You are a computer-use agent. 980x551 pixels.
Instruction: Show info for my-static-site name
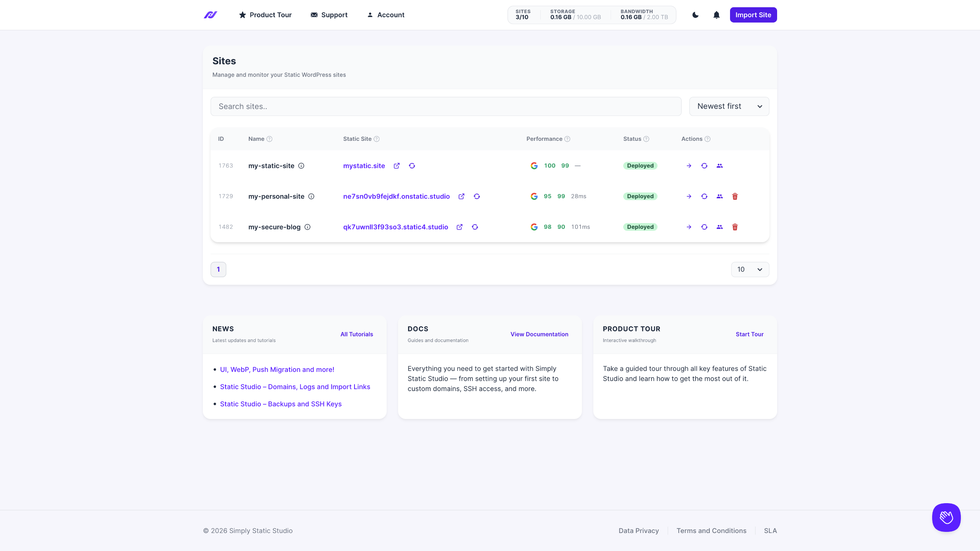(x=301, y=166)
